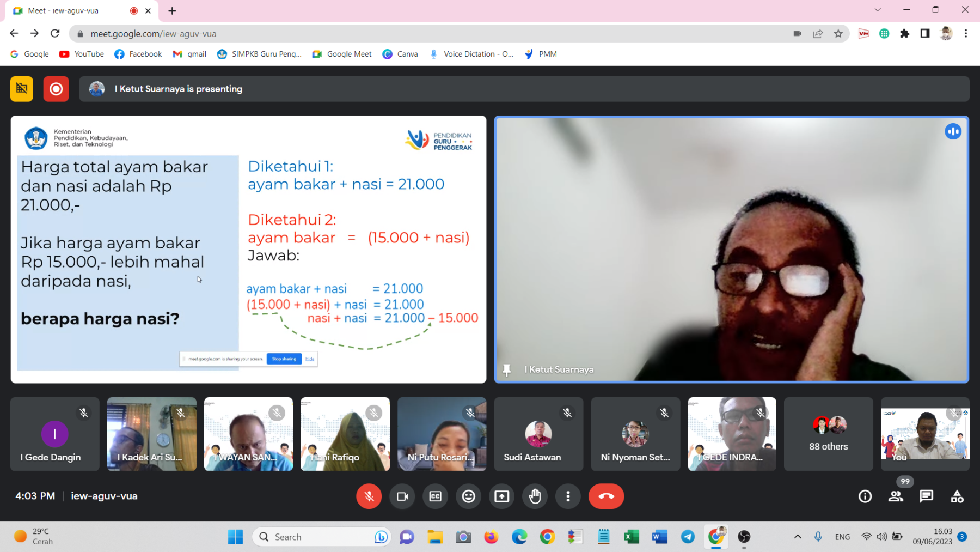
Task: Click the Present now icon
Action: point(502,496)
